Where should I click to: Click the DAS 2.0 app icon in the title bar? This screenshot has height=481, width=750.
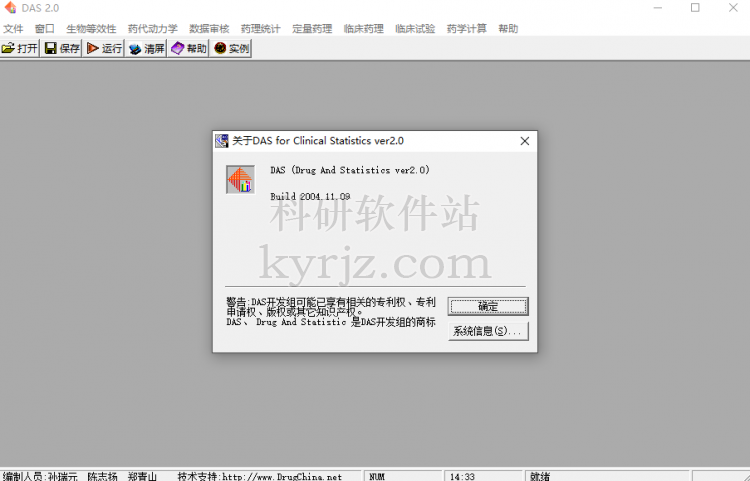click(x=10, y=8)
